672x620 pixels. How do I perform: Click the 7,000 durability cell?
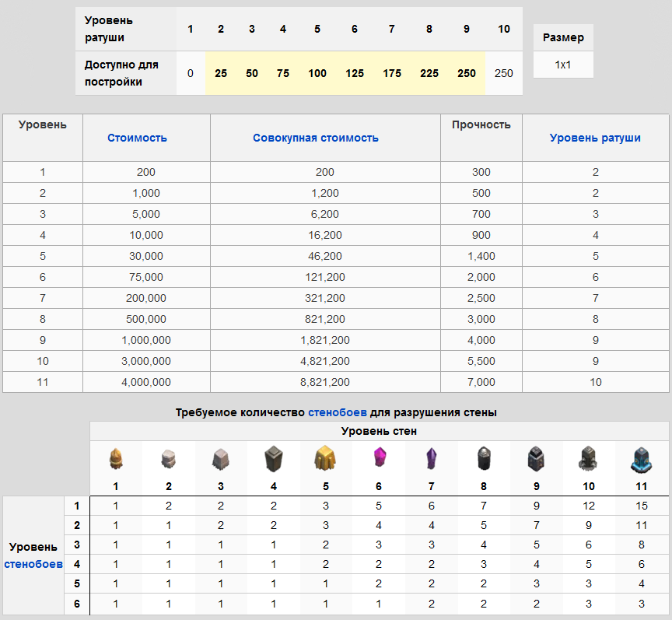click(481, 382)
